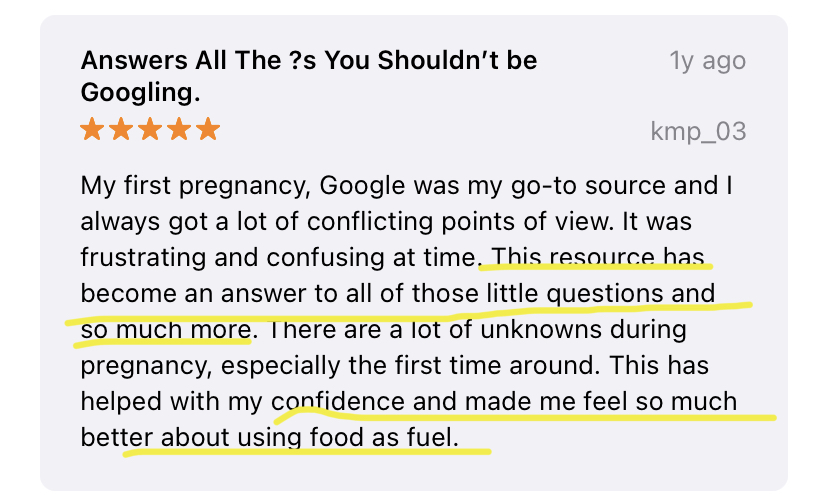
Task: Click the highlighted phrase 'This resource has'
Action: [x=598, y=258]
